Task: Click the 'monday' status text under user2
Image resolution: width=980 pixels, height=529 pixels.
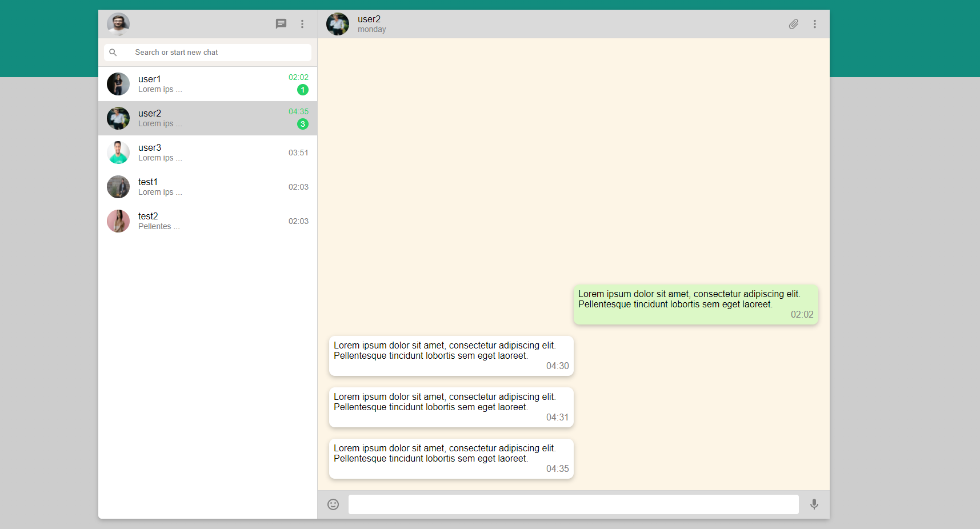Action: click(371, 29)
